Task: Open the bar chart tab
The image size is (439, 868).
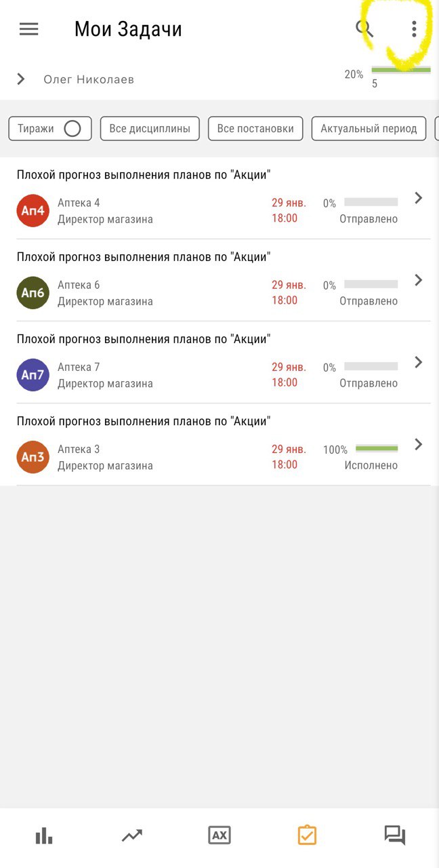Action: (x=44, y=835)
